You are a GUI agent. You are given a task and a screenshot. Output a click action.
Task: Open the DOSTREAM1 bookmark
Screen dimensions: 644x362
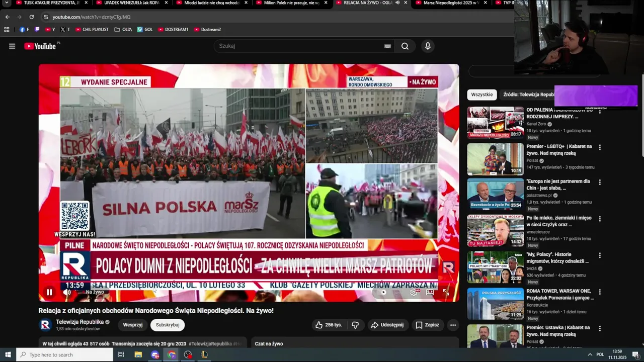[173, 30]
